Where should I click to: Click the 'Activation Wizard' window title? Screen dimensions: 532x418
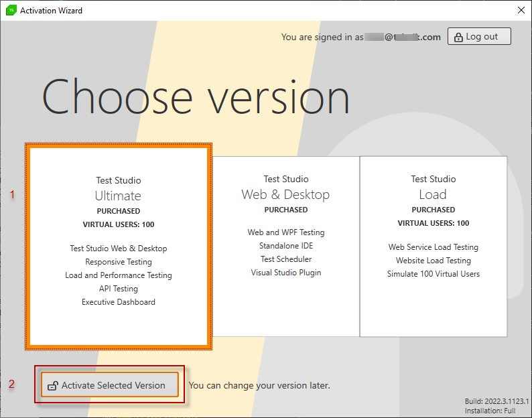(51, 11)
